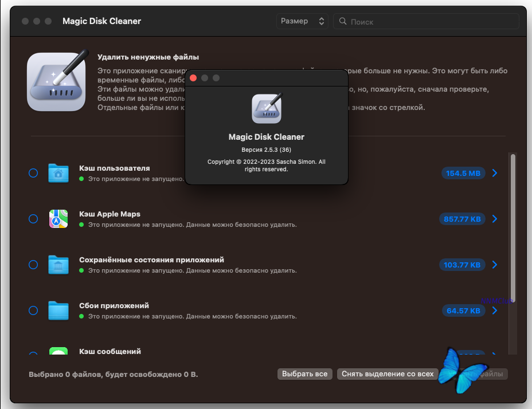This screenshot has height=409, width=532.
Task: Click the home folder icon for Кэш пользователя
Action: 58,173
